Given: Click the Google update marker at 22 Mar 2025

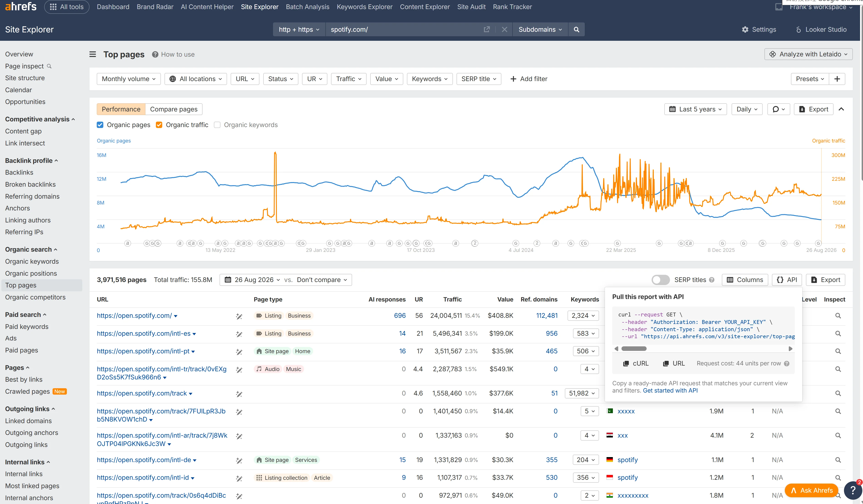Looking at the screenshot, I should (x=617, y=243).
